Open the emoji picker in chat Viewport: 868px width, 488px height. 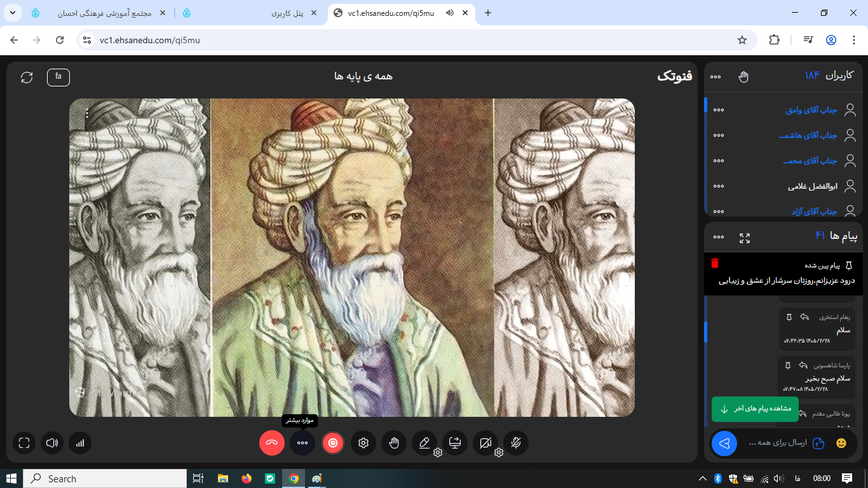tap(841, 444)
